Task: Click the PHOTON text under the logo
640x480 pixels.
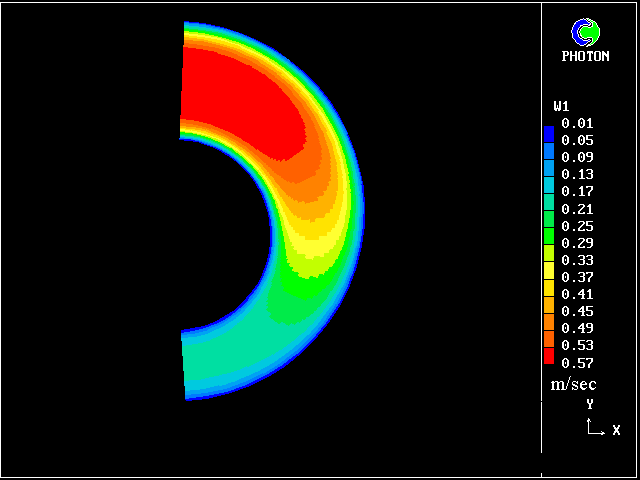Action: point(585,57)
